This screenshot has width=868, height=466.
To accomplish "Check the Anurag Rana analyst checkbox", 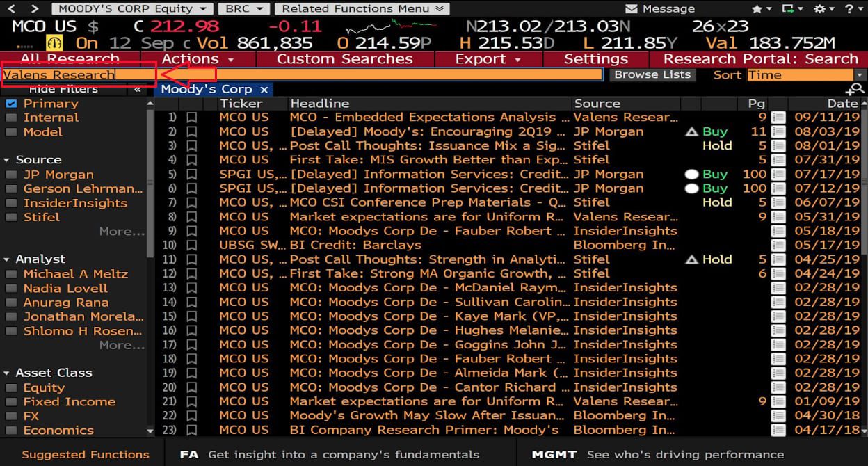I will click(x=10, y=303).
